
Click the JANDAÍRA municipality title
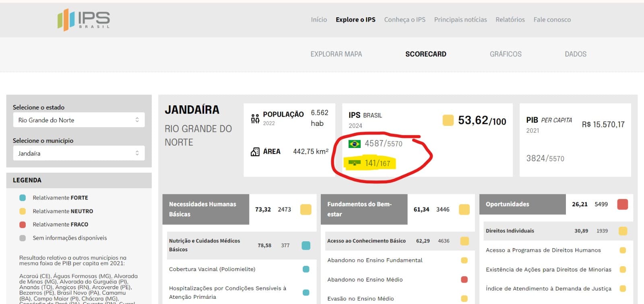[192, 110]
